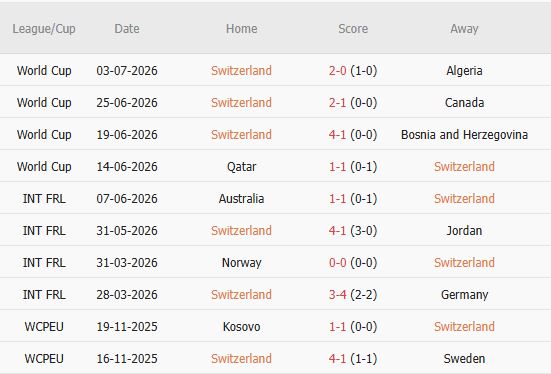Click the 3-4 score against Germany
Screen dimensions: 551x374
(x=337, y=295)
